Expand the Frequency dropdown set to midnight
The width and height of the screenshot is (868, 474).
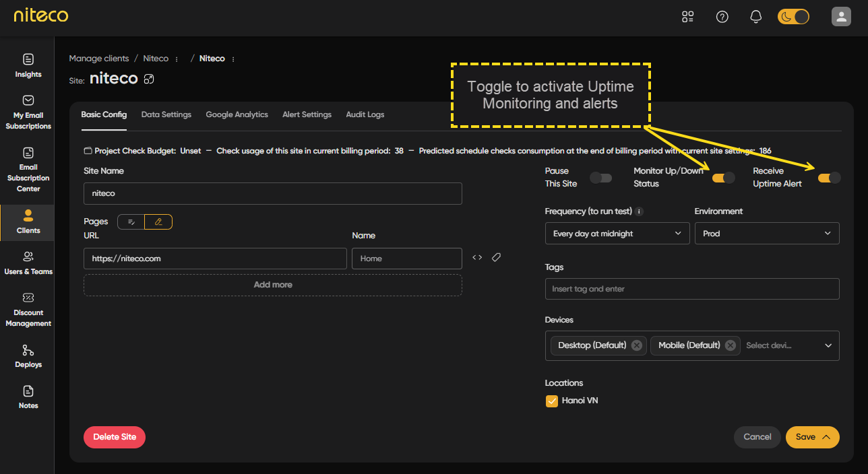(616, 234)
